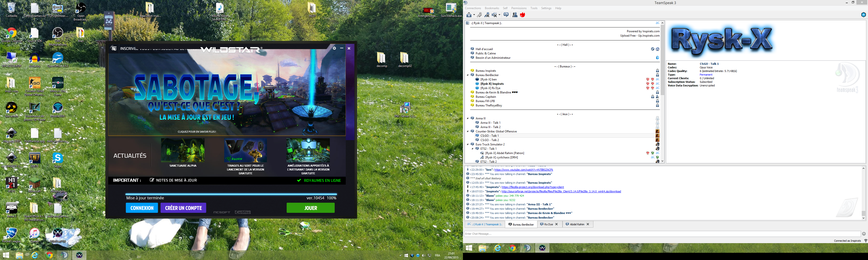Close the Abdel Rahim chat tab

pyautogui.click(x=588, y=224)
